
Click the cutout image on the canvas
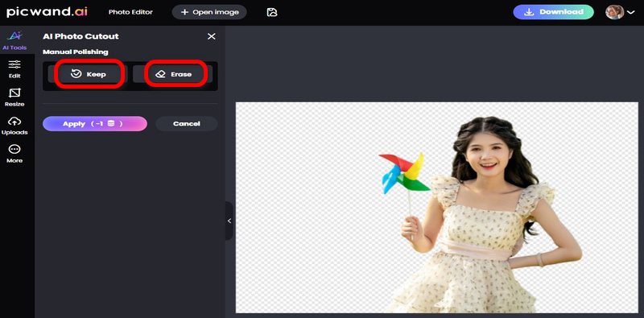click(437, 208)
